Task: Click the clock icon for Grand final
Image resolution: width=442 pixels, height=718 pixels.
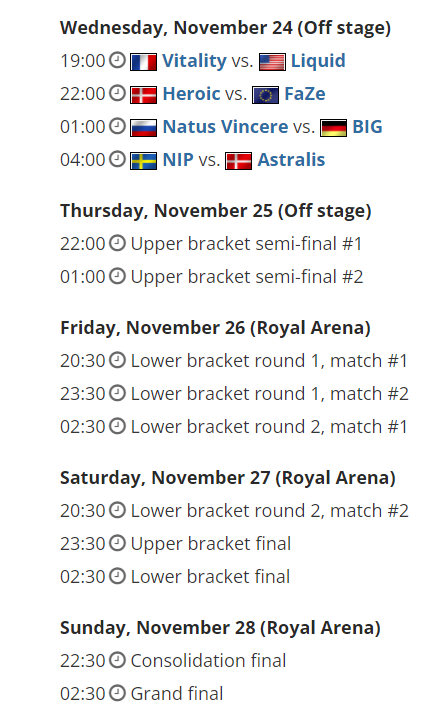Action: (117, 693)
